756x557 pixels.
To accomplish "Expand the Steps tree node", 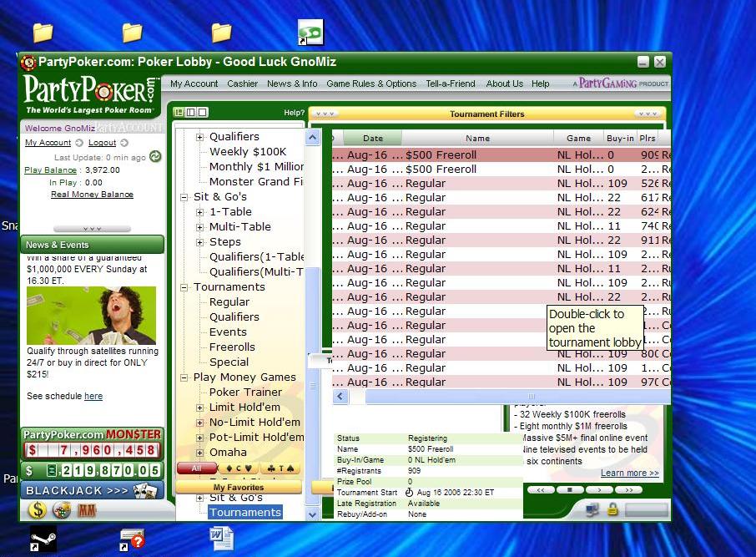I will click(x=199, y=242).
